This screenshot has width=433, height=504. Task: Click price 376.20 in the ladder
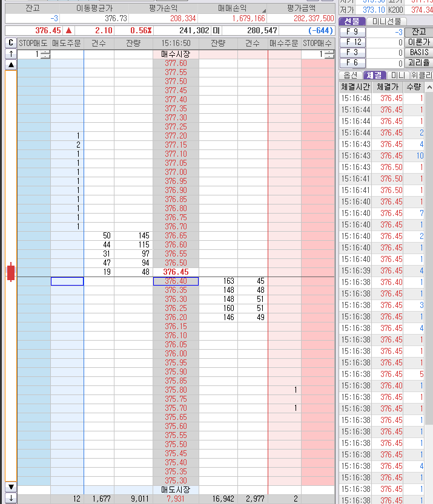click(x=176, y=317)
